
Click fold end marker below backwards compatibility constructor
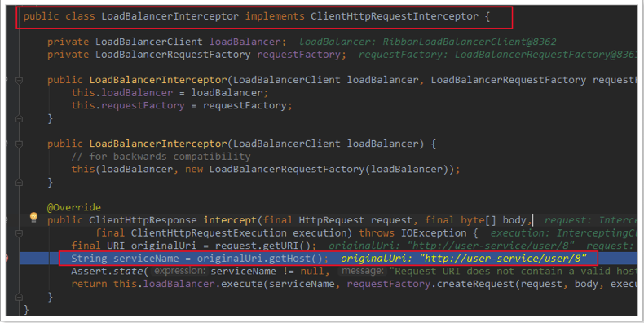(19, 182)
